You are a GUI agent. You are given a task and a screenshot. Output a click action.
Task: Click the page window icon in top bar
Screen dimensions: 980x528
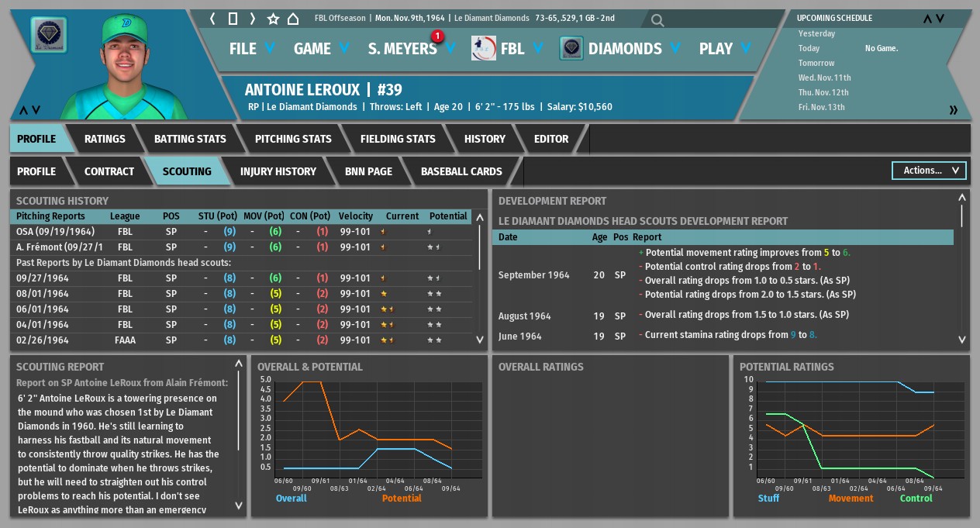pos(233,18)
